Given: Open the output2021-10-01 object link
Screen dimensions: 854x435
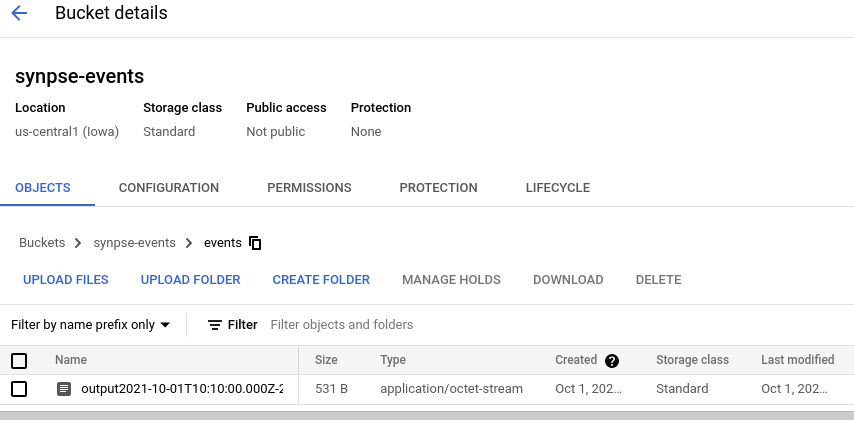Looking at the screenshot, I should pos(182,389).
